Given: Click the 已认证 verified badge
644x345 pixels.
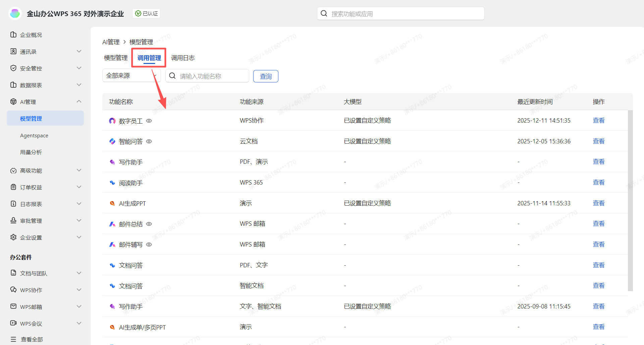Looking at the screenshot, I should (x=147, y=13).
